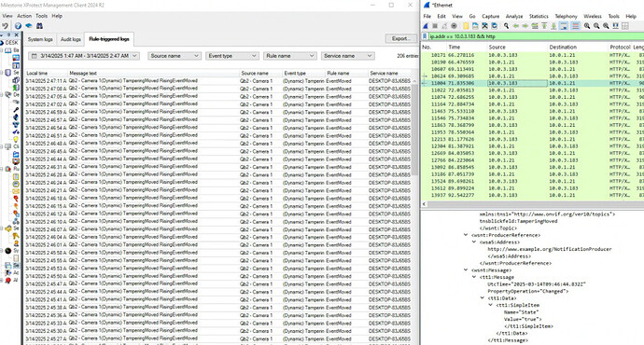This screenshot has height=345, width=644.
Task: Switch to the System logs tab
Action: 40,39
